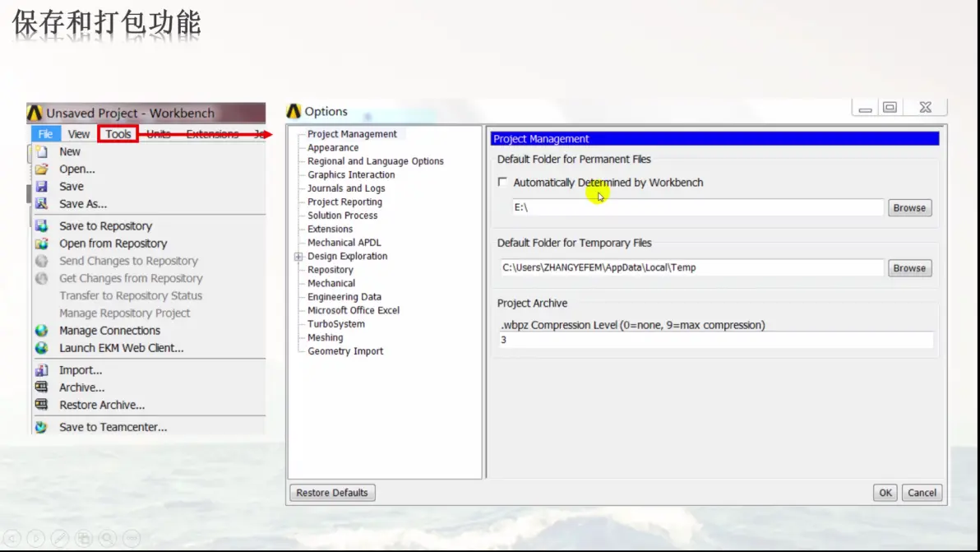Click the permanent files path field E:\

point(698,207)
